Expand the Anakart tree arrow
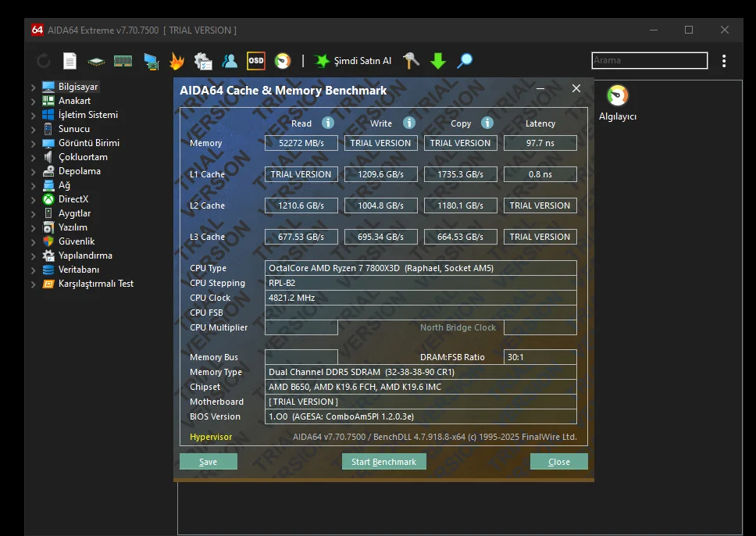The image size is (756, 536). click(33, 102)
